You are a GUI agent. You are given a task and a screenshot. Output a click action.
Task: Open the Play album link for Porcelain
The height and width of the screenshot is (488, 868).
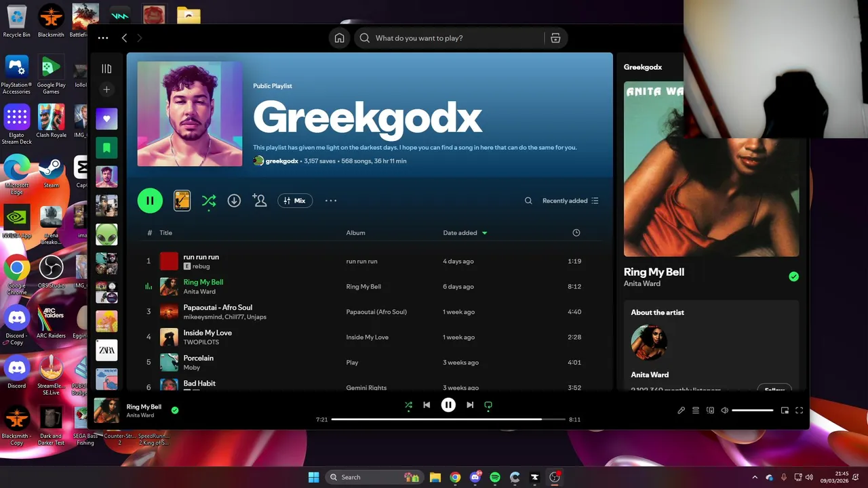tap(352, 363)
